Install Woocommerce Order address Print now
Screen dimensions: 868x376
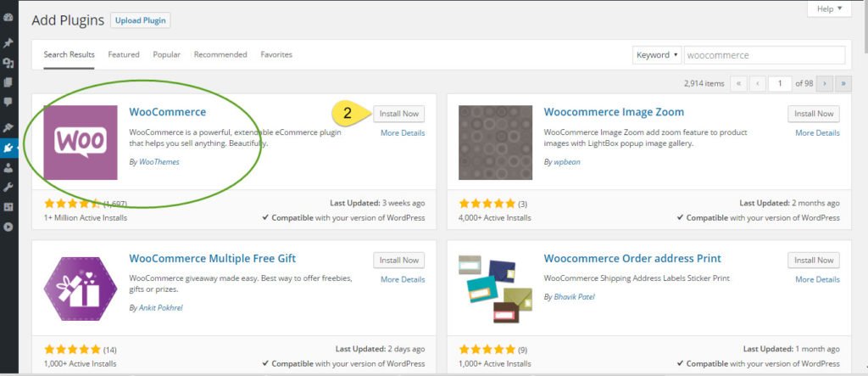point(814,260)
